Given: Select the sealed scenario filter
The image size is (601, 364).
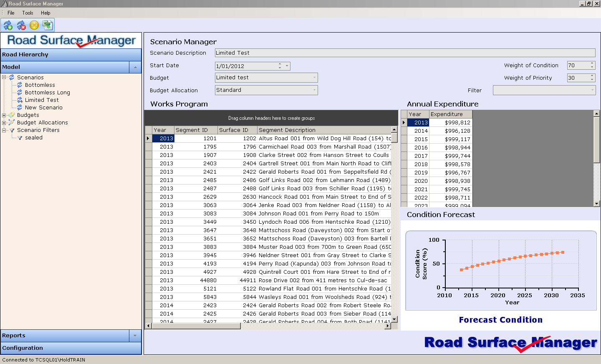Looking at the screenshot, I should tap(34, 137).
